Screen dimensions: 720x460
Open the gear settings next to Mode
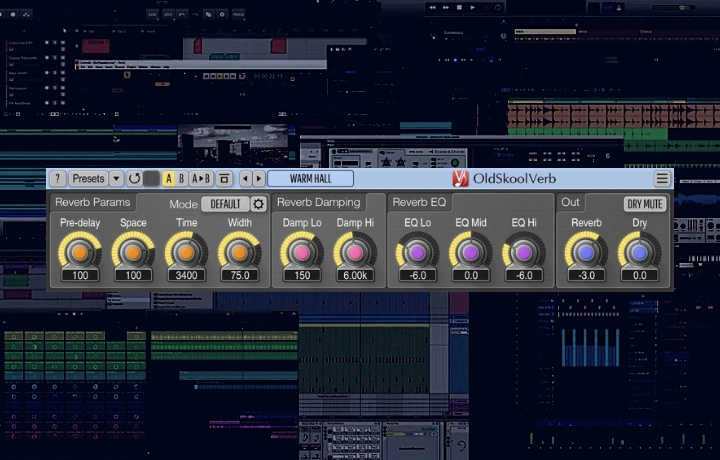[259, 204]
